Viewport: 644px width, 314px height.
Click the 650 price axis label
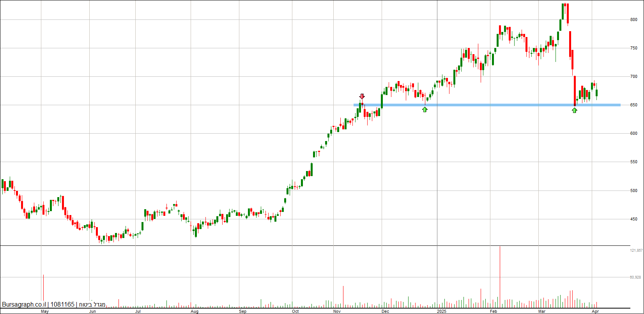634,105
